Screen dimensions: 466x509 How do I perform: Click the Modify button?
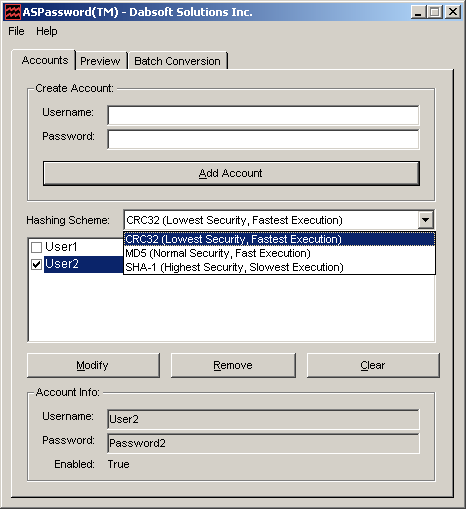93,365
